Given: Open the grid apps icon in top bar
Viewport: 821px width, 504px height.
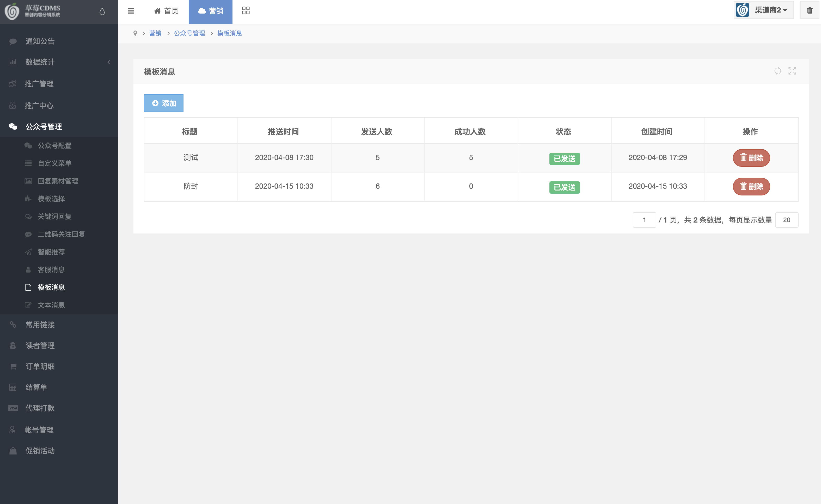Looking at the screenshot, I should tap(246, 11).
